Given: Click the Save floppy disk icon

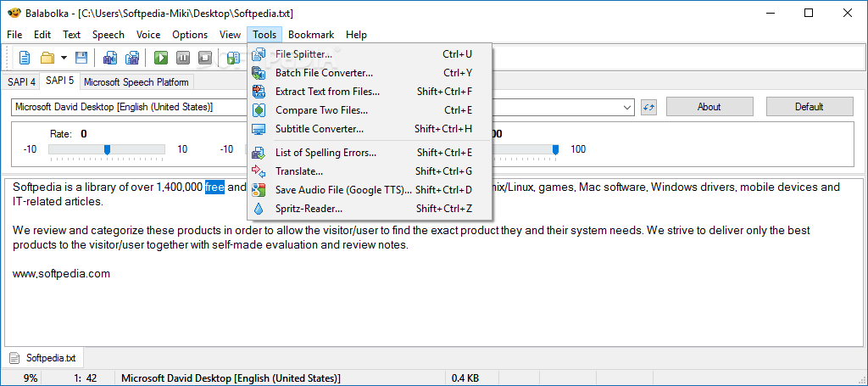Looking at the screenshot, I should (x=81, y=57).
